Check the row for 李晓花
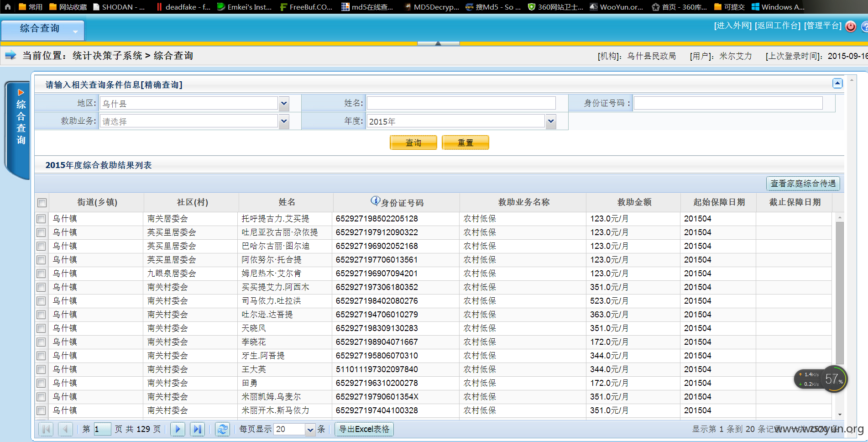Image resolution: width=868 pixels, height=442 pixels. 41,342
